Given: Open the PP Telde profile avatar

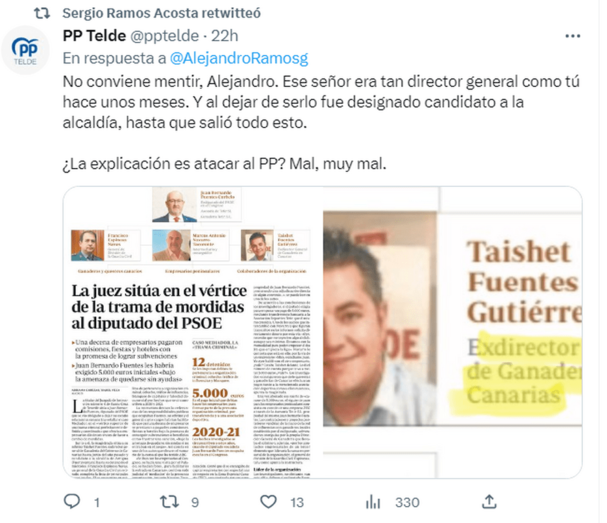Looking at the screenshot, I should coord(25,50).
